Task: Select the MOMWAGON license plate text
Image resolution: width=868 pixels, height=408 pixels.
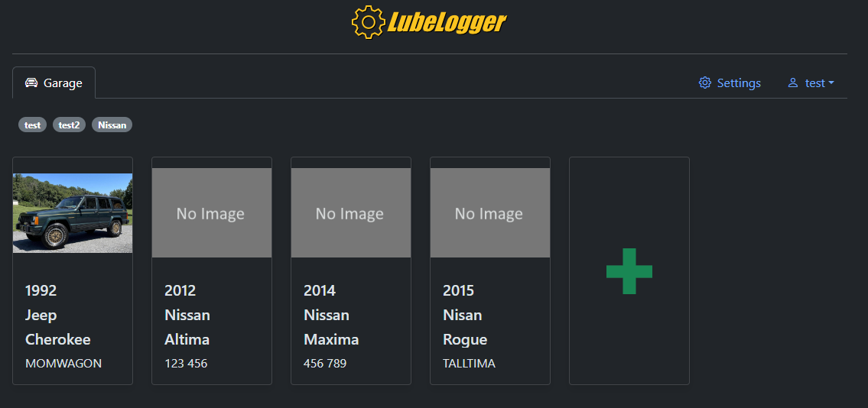Action: coord(63,364)
